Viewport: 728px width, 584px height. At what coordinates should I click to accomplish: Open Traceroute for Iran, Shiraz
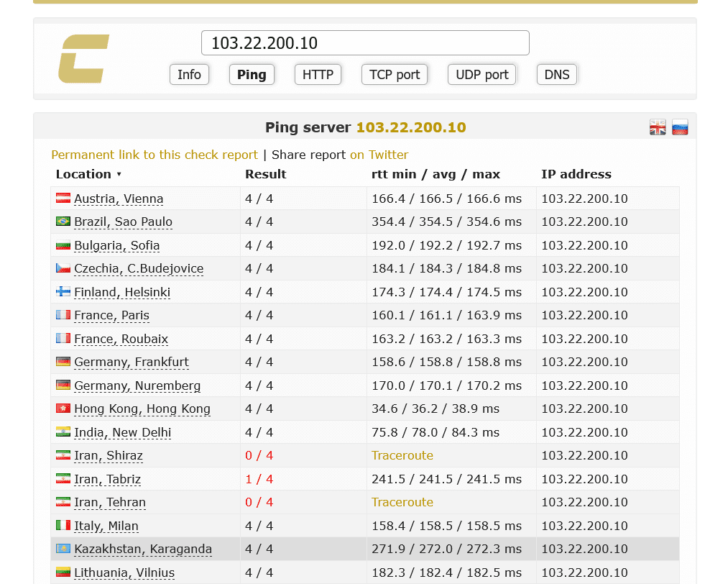click(402, 455)
